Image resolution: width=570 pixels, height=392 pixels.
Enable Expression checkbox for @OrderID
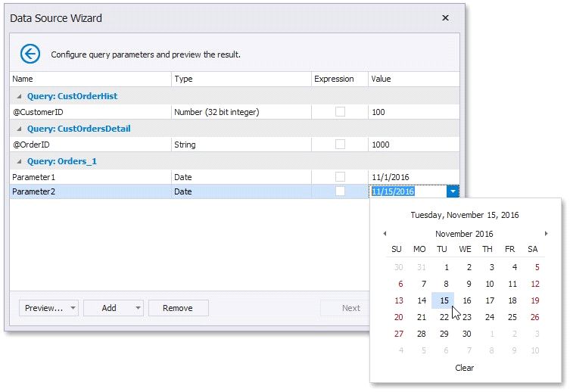[x=340, y=145]
